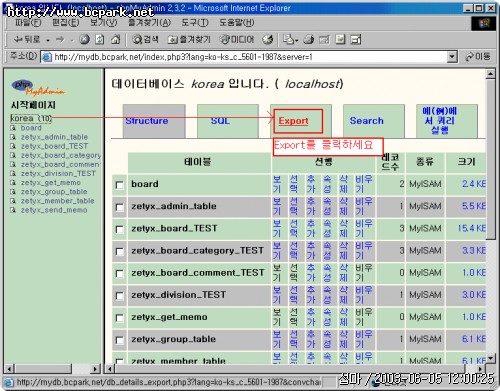Check the box for zetyx_group_table row
The width and height of the screenshot is (500, 391).
point(119,340)
